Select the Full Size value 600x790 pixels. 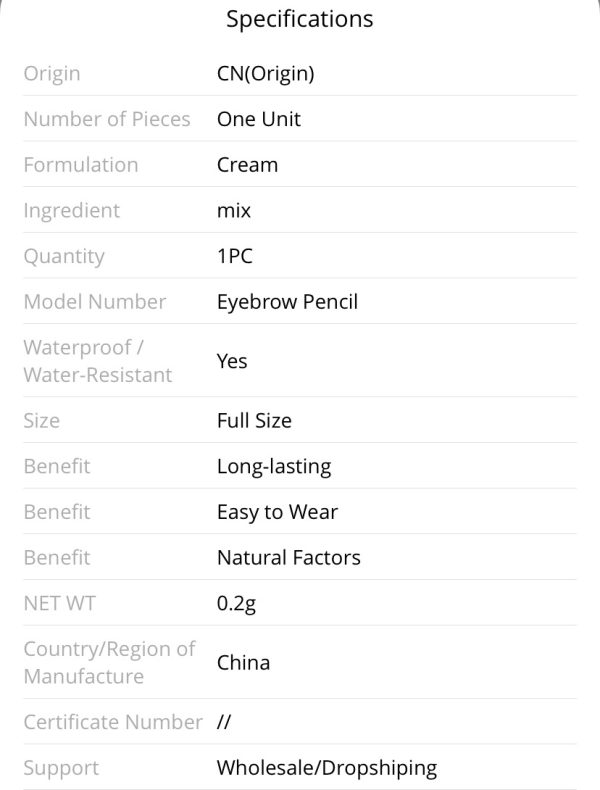tap(254, 421)
